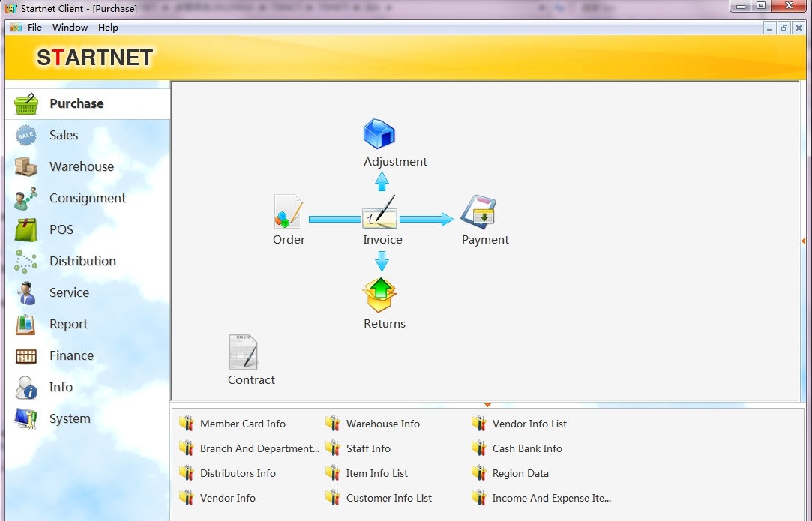The height and width of the screenshot is (521, 812).
Task: Click the Contract label text
Action: (x=251, y=380)
